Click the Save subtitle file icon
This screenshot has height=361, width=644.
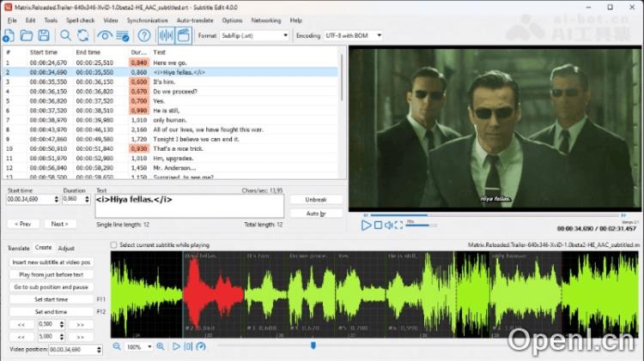coord(43,35)
